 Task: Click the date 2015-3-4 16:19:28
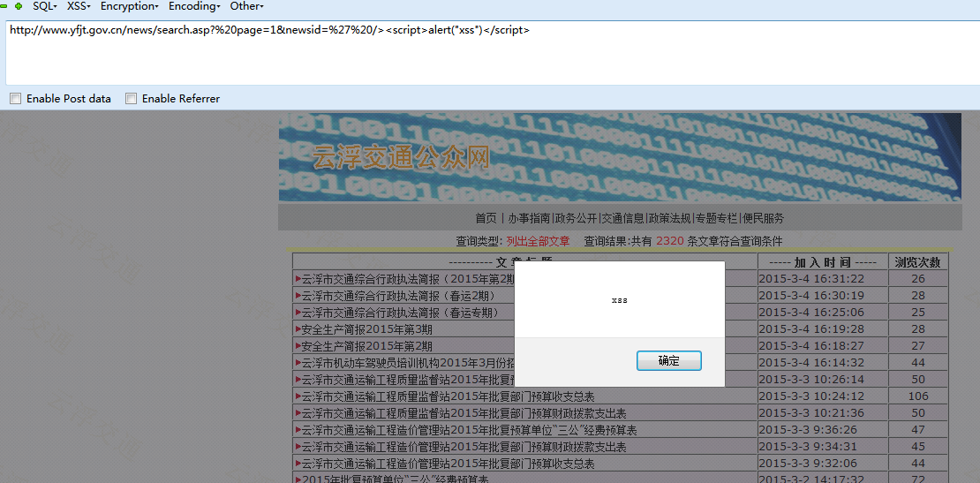(x=811, y=329)
